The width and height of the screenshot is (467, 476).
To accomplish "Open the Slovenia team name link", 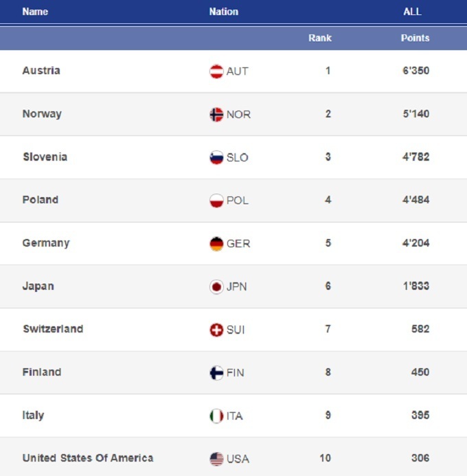I will click(x=45, y=157).
